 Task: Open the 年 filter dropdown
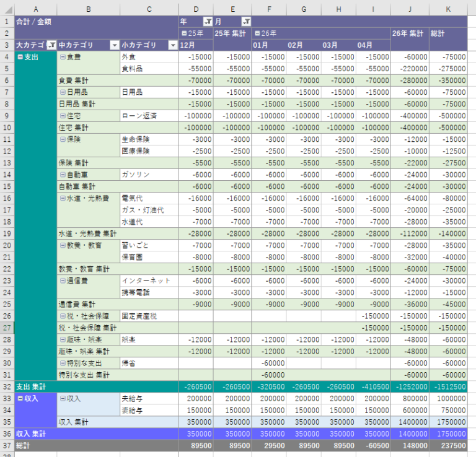coord(208,22)
